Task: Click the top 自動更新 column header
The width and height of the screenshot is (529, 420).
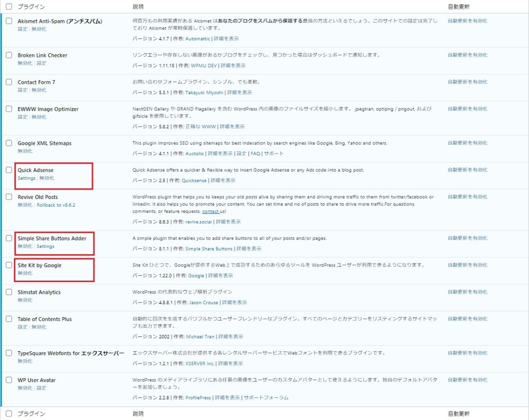Action: coord(459,7)
